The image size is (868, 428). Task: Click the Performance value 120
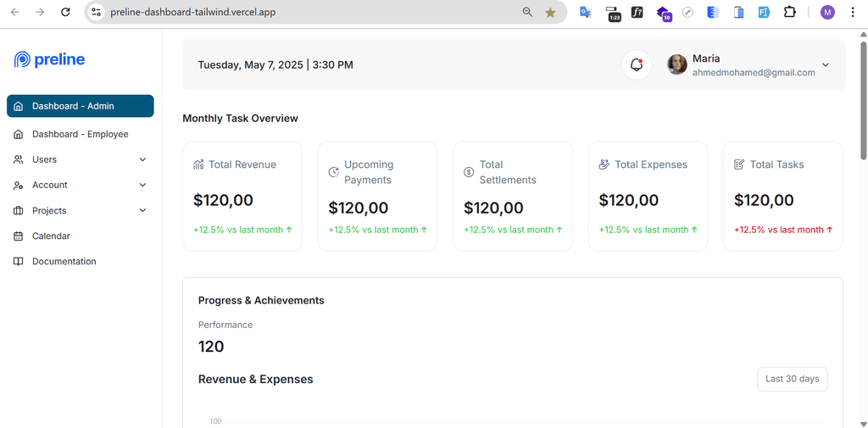pos(211,347)
